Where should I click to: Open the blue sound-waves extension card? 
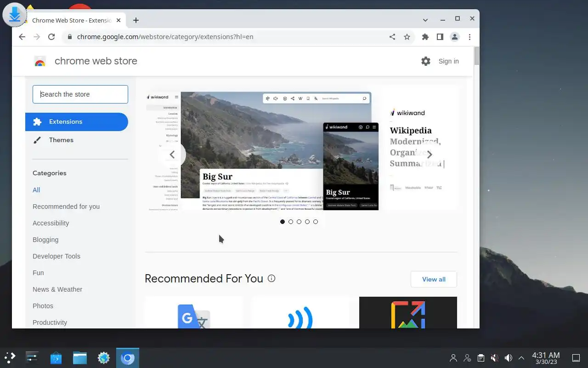click(x=300, y=313)
